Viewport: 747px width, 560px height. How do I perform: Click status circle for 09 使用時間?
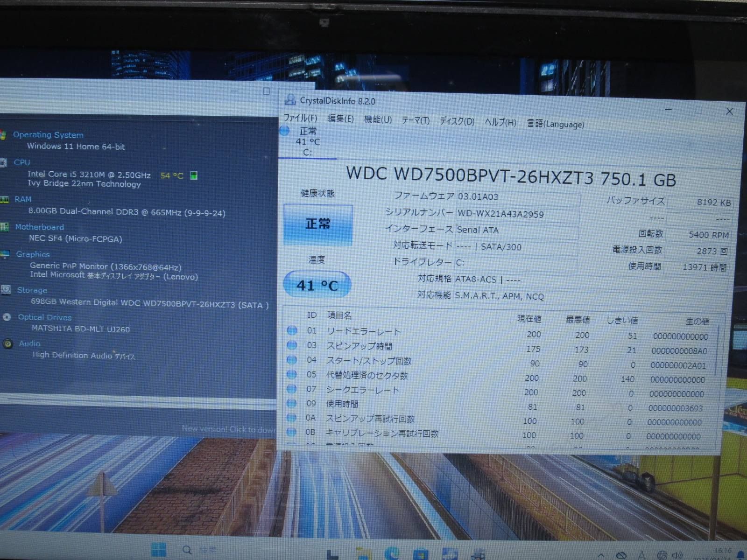292,403
